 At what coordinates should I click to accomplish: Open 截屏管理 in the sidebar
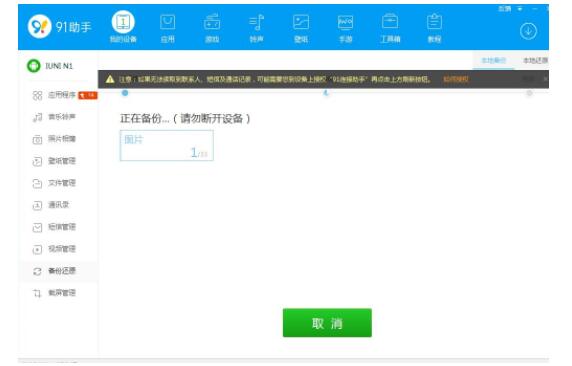tap(54, 293)
